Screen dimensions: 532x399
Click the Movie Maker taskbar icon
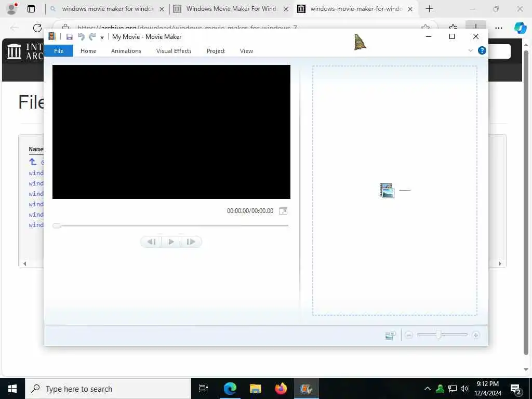click(x=306, y=389)
